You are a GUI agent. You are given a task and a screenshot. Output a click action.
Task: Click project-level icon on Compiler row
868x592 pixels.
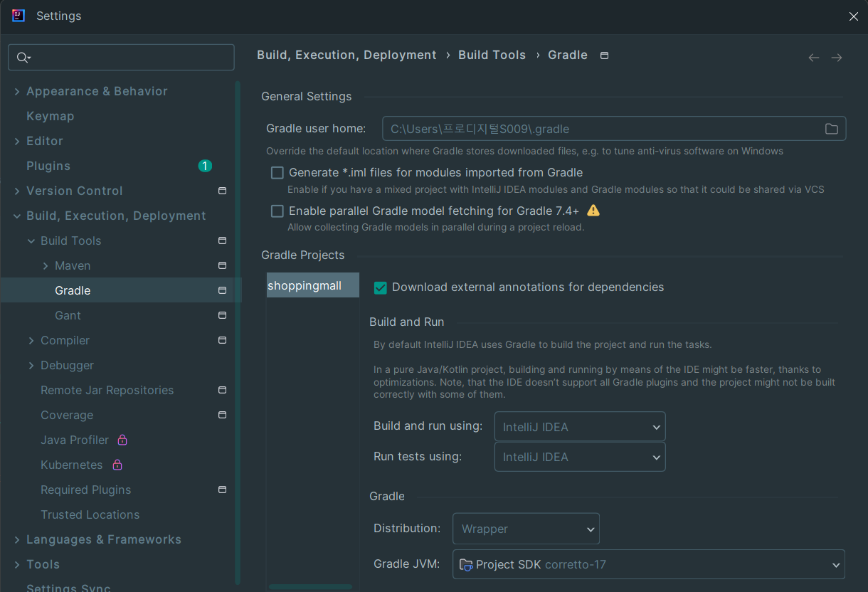222,340
